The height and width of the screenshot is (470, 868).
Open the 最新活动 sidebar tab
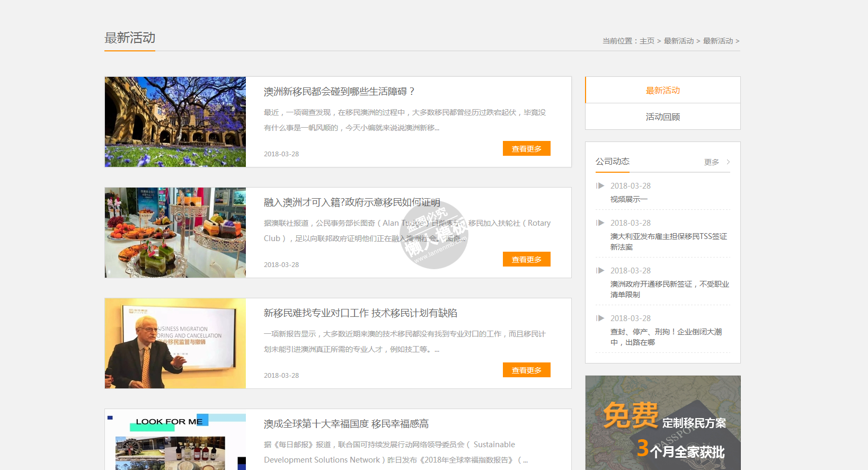click(x=663, y=90)
